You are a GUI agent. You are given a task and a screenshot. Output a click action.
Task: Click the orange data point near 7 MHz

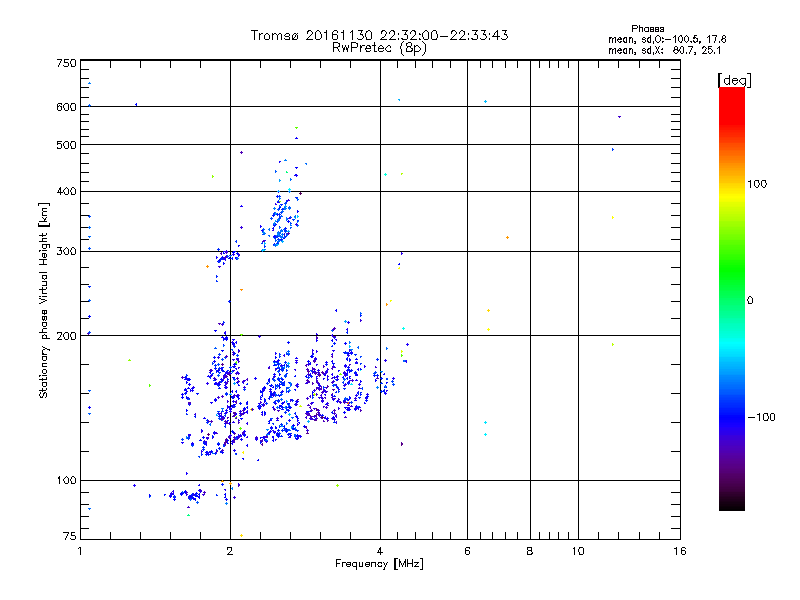[x=507, y=238]
